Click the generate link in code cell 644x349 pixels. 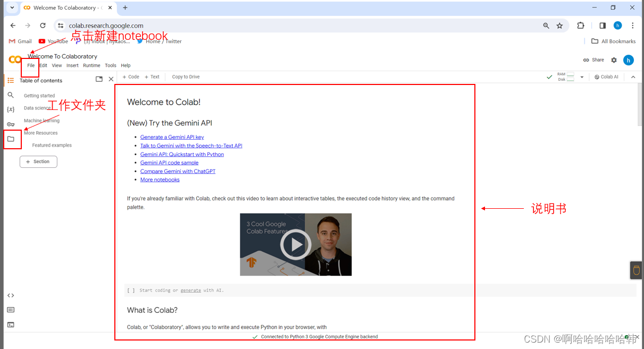click(190, 291)
